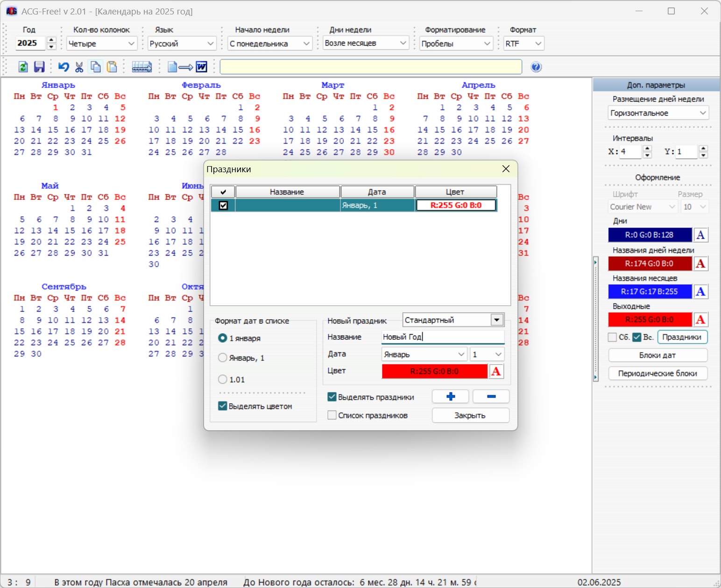The image size is (721, 588).
Task: Click the export to Word icon
Action: coord(187,67)
